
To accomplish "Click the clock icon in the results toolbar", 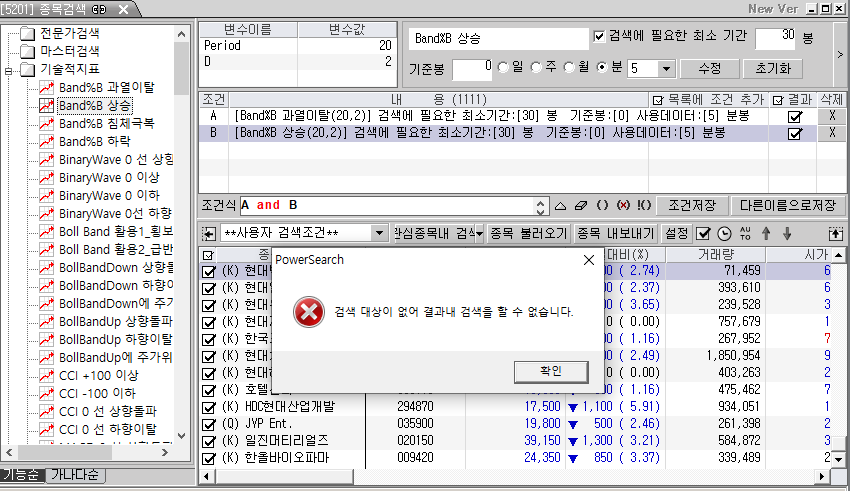I will coord(725,233).
